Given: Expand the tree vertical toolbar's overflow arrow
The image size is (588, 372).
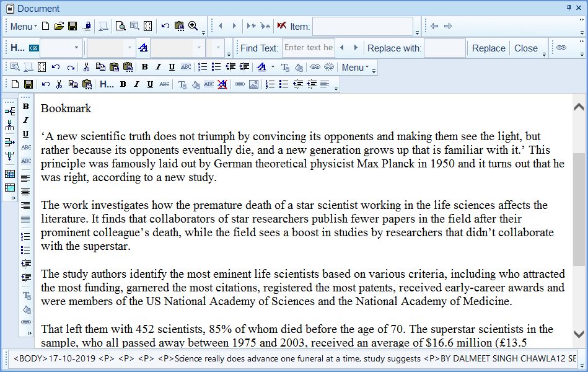Looking at the screenshot, I should pyautogui.click(x=13, y=198).
